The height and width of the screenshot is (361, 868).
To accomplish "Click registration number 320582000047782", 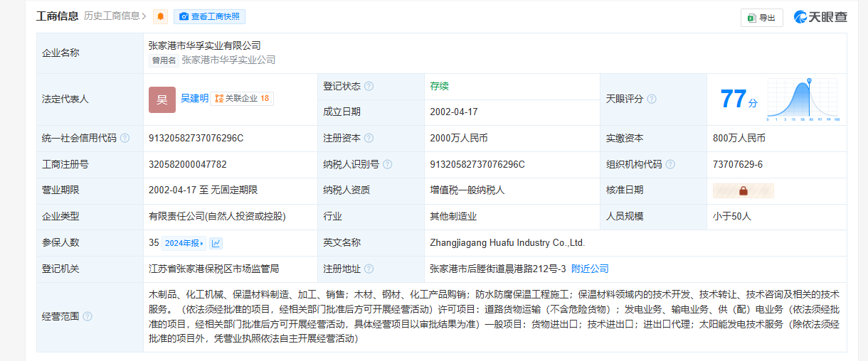I will (x=188, y=164).
